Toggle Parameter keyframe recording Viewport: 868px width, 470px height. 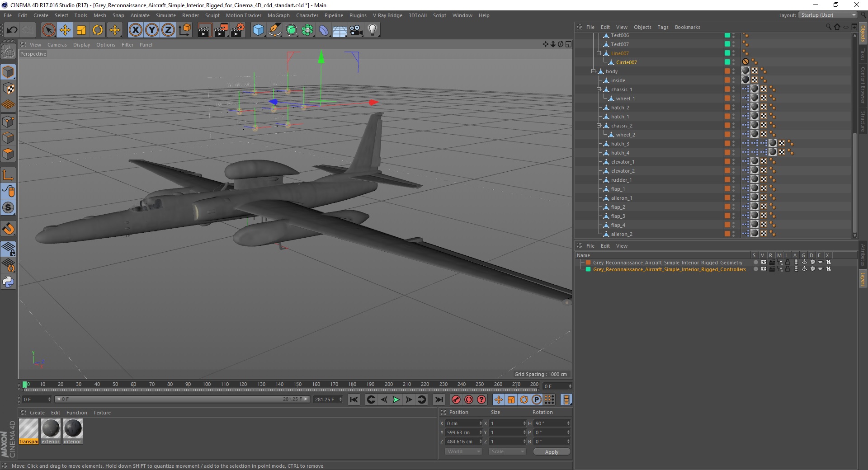[x=537, y=399]
